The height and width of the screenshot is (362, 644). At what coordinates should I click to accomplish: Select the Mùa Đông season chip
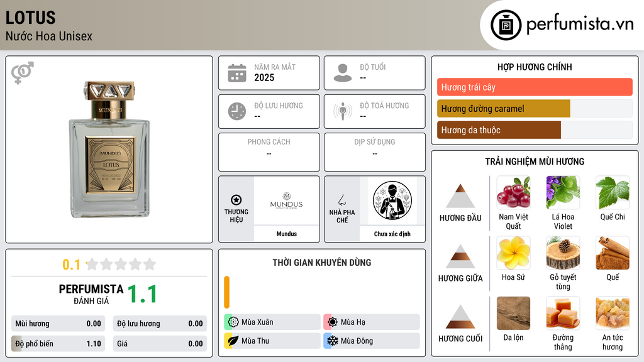click(372, 341)
